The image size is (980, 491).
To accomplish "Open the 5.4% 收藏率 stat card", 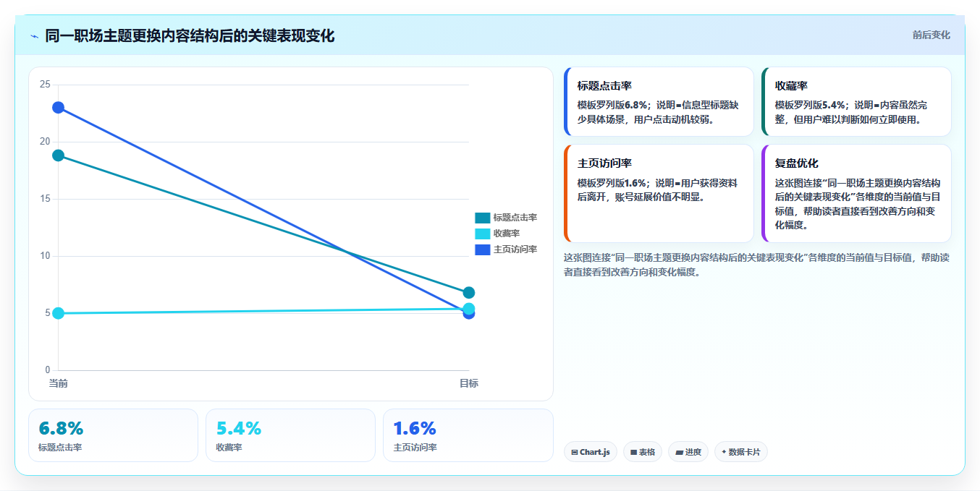I will pos(290,435).
